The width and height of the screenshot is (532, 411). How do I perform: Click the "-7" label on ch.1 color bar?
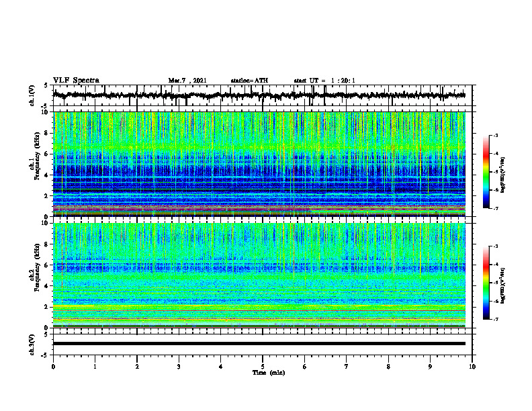pyautogui.click(x=495, y=208)
